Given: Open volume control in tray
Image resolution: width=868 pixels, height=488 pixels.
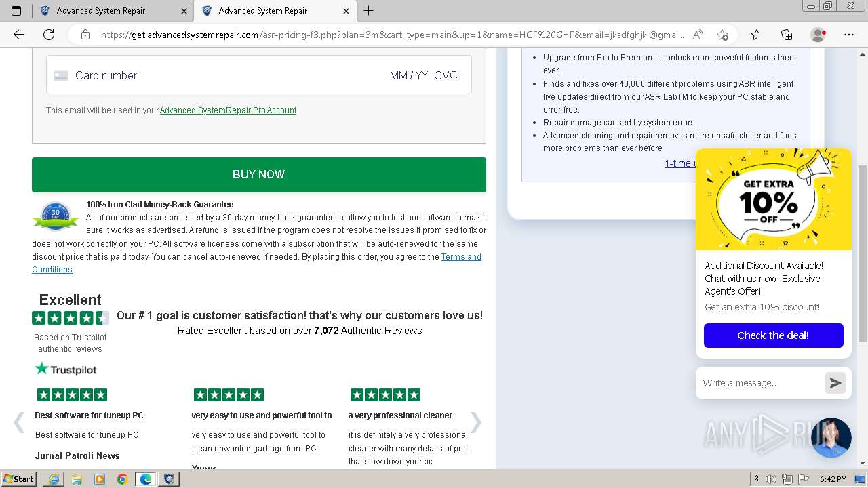Looking at the screenshot, I should pos(772,479).
